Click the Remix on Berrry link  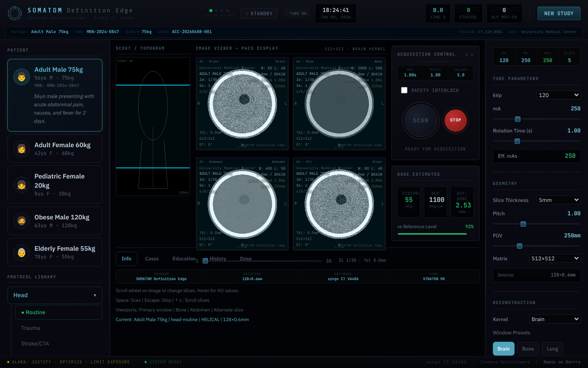562,362
